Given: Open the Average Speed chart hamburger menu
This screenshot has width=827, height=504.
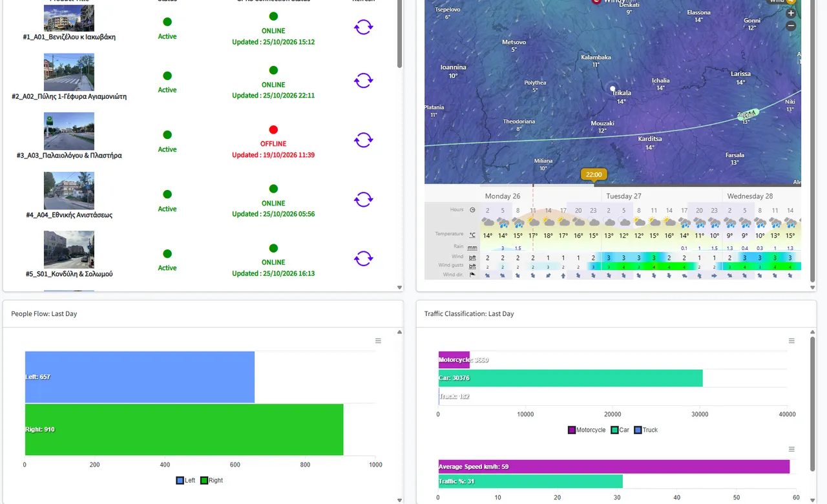Looking at the screenshot, I should point(791,449).
